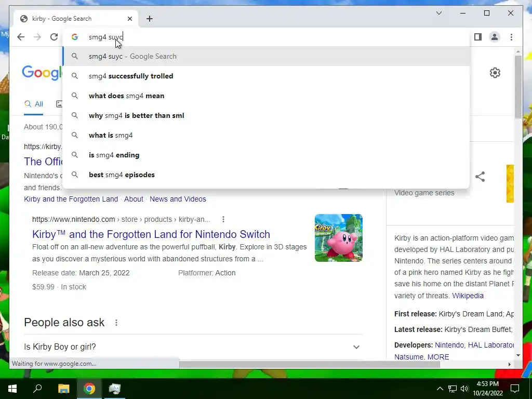Switch to the All search tab
The image size is (532, 399).
pyautogui.click(x=34, y=104)
